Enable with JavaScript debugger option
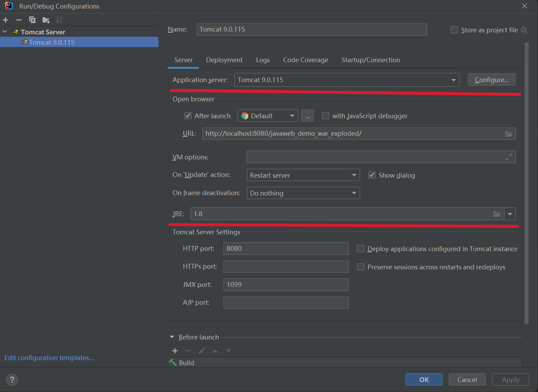This screenshot has height=392, width=538. 325,116
